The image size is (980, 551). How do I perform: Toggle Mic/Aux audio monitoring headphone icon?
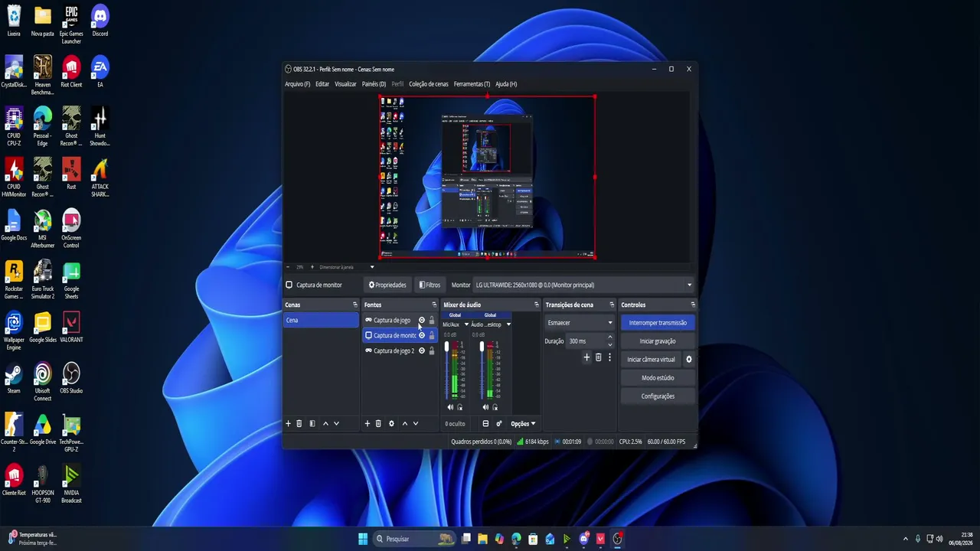point(459,407)
